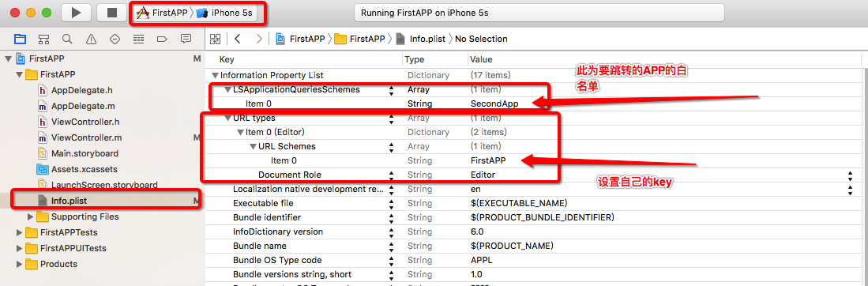Open the Debug navigator
This screenshot has height=286, width=868.
click(x=138, y=39)
